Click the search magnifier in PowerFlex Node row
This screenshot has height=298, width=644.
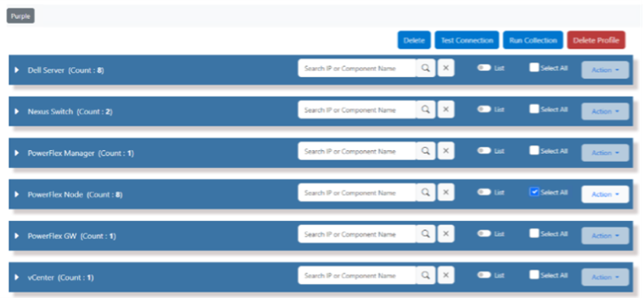[425, 192]
